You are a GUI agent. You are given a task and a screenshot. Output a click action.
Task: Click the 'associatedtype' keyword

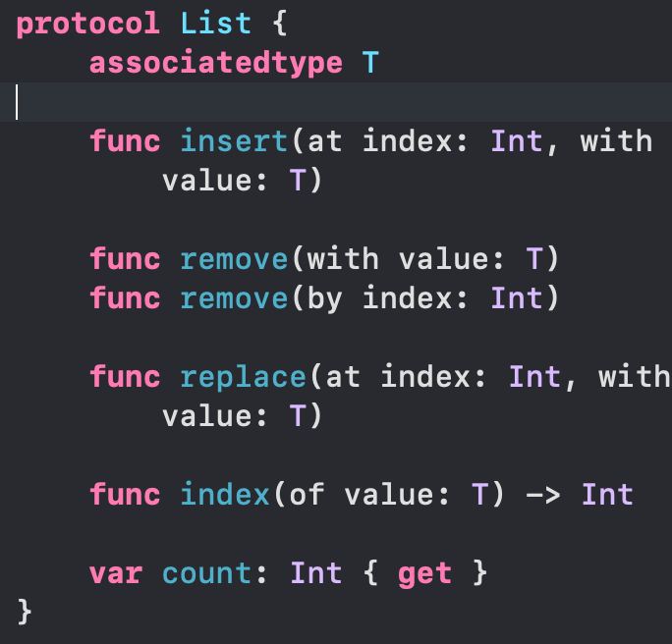coord(216,64)
